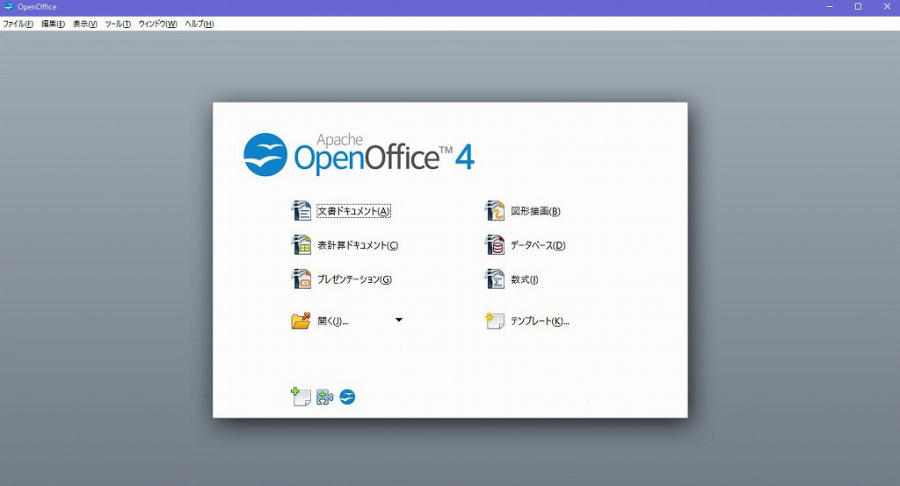
Task: Click the Calc spreadsheet document icon
Action: point(301,245)
